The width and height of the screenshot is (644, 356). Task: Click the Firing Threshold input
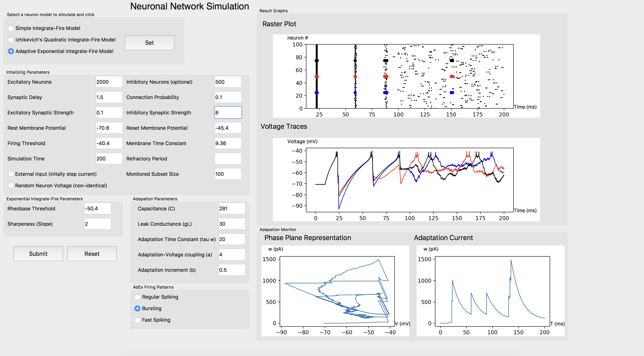coord(109,143)
